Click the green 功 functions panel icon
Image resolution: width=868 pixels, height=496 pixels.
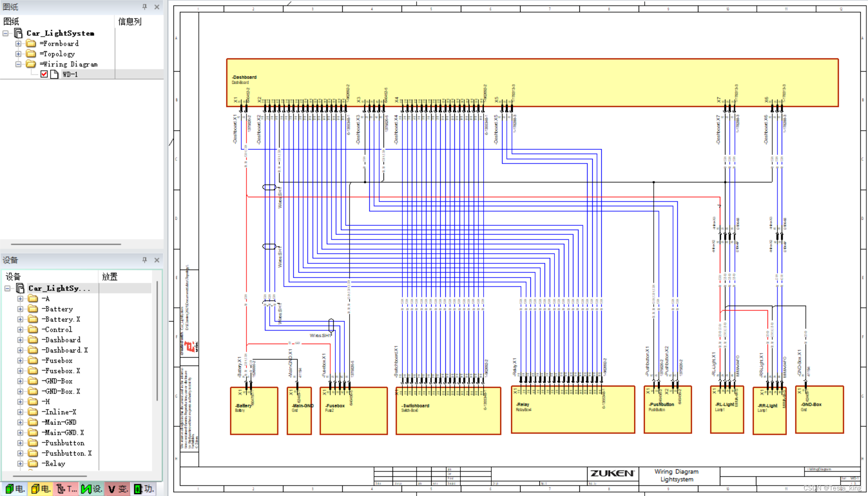point(143,488)
